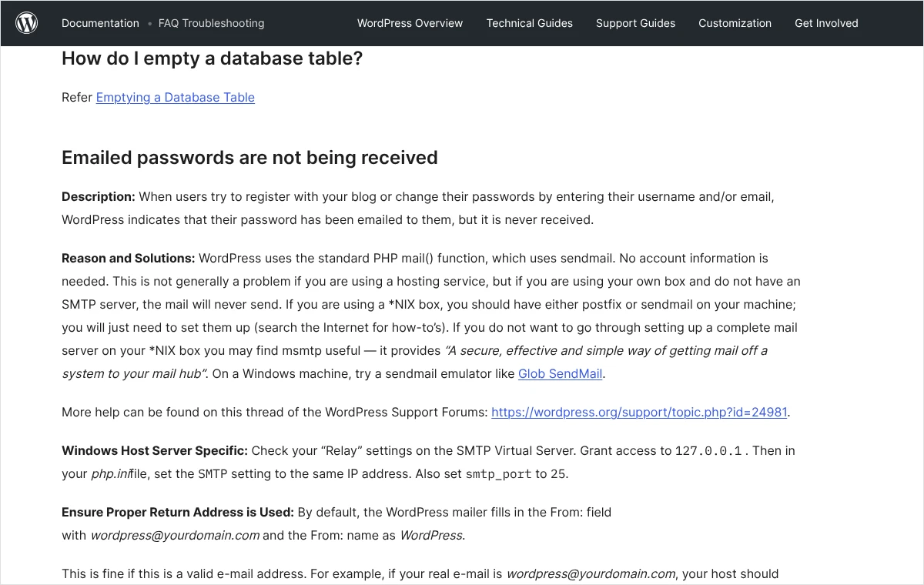Click the WordPress logo icon

tap(27, 23)
